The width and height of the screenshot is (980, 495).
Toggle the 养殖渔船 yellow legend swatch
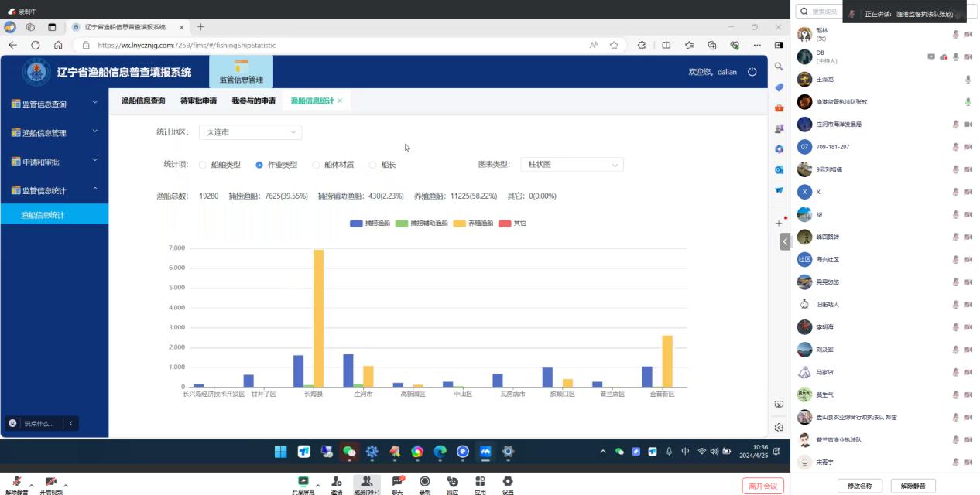[x=459, y=224]
